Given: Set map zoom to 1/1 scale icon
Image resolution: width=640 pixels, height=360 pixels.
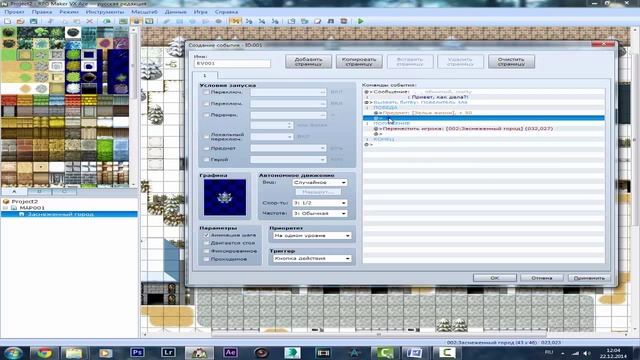Looking at the screenshot, I should click(x=235, y=21).
